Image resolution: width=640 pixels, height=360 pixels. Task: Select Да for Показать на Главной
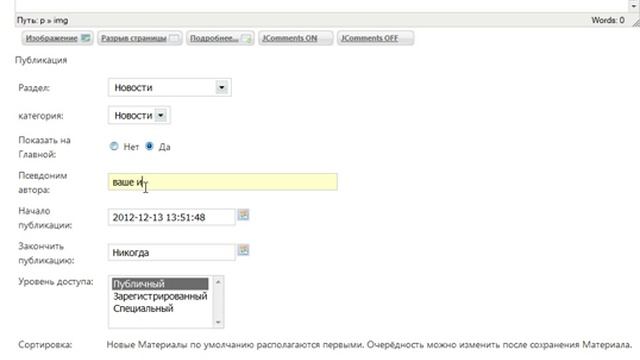pyautogui.click(x=149, y=146)
